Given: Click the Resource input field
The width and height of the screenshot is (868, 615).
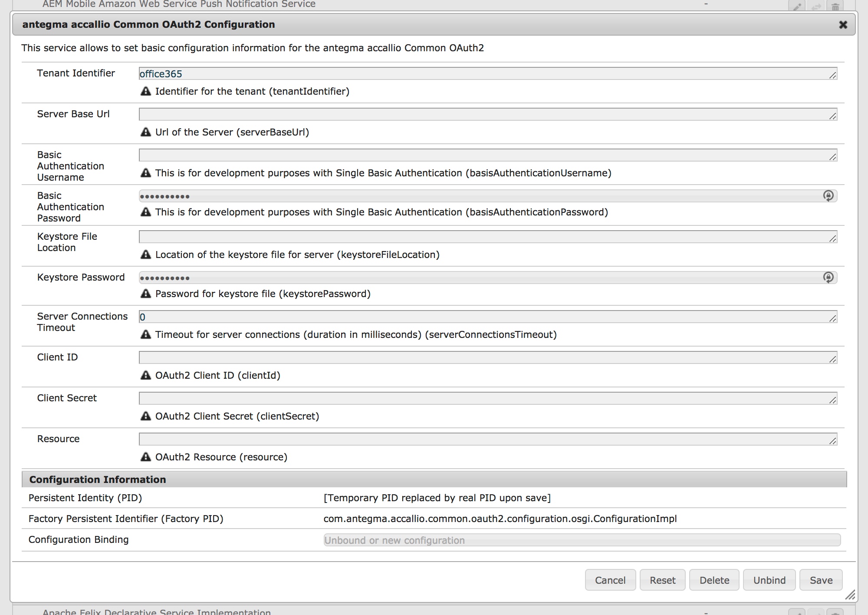Looking at the screenshot, I should click(488, 439).
